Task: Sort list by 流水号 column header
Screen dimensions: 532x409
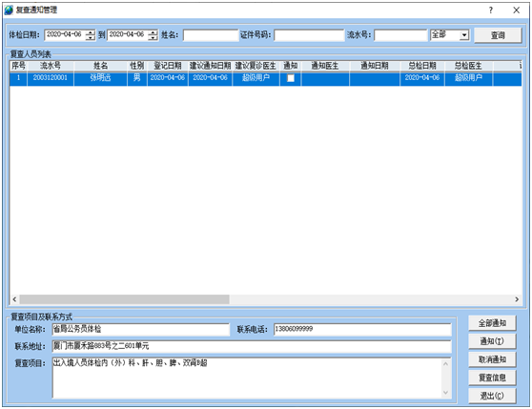Action: pyautogui.click(x=51, y=66)
